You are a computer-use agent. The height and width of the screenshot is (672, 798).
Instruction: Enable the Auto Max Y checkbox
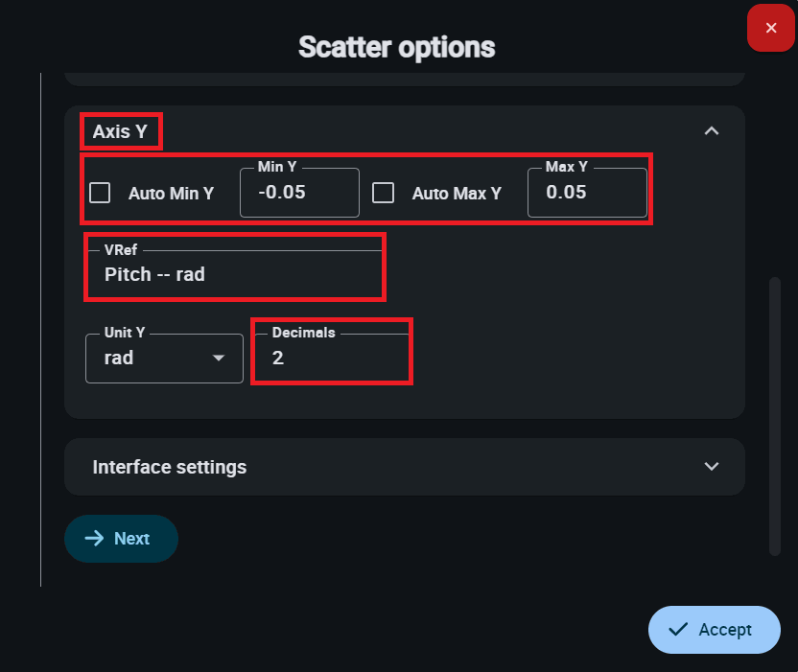click(384, 193)
